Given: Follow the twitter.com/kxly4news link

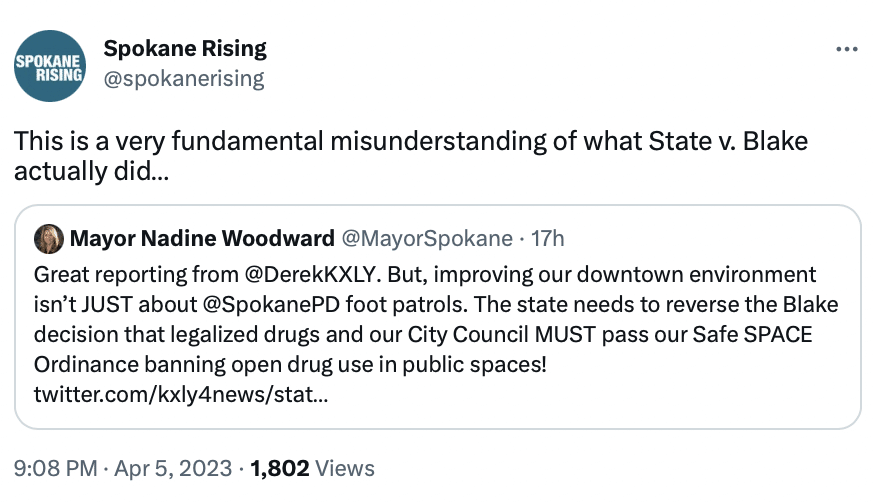Looking at the screenshot, I should pyautogui.click(x=179, y=394).
